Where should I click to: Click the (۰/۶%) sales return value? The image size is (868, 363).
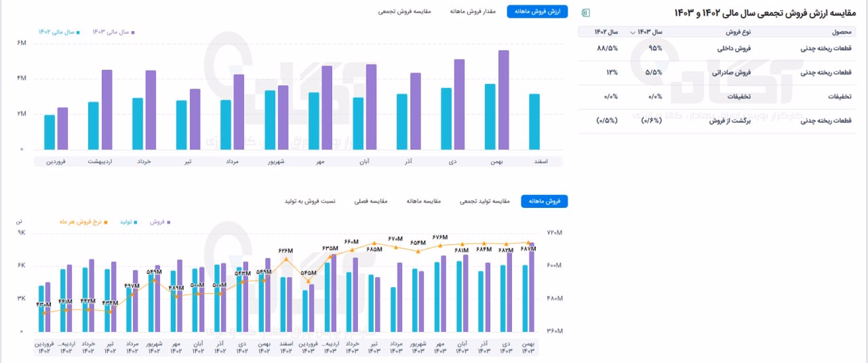coord(650,121)
